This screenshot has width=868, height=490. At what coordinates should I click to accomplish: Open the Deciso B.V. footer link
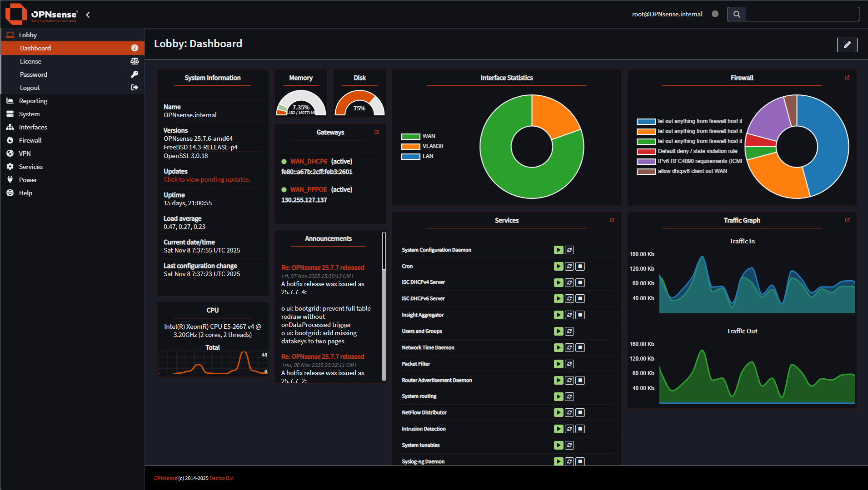pos(221,478)
